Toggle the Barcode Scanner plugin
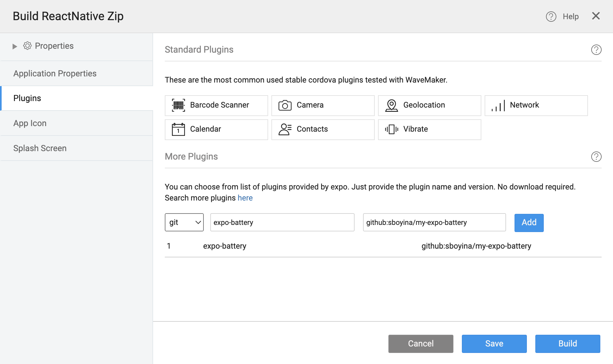Screen dimensions: 613x364 coord(216,105)
